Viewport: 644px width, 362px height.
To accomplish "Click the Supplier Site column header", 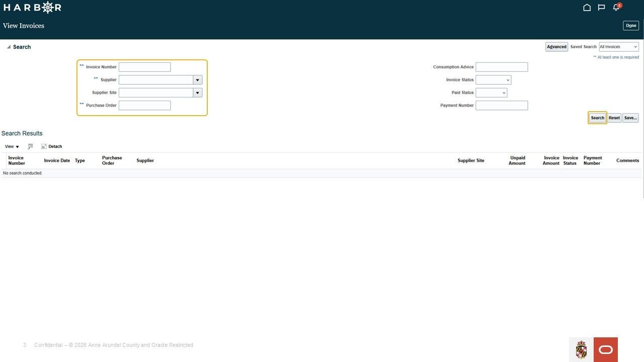I will 471,160.
